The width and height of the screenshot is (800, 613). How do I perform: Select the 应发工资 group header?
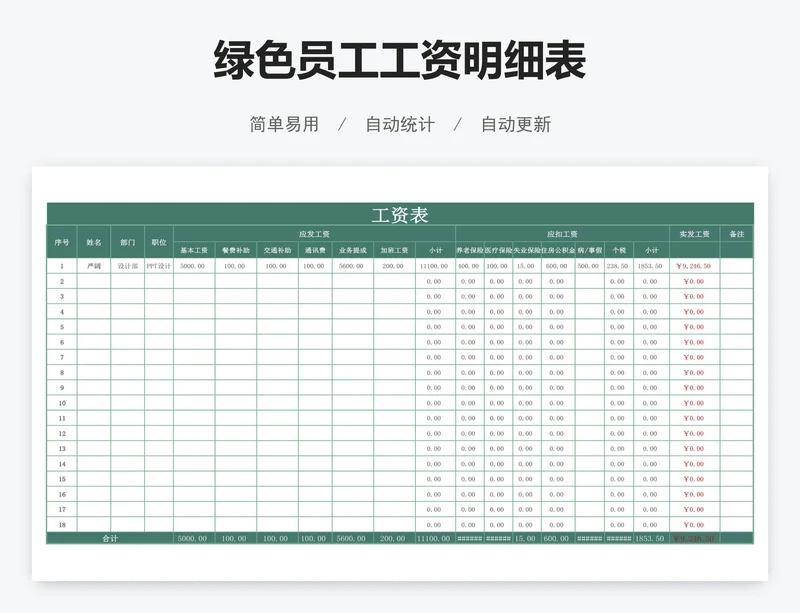click(x=314, y=234)
